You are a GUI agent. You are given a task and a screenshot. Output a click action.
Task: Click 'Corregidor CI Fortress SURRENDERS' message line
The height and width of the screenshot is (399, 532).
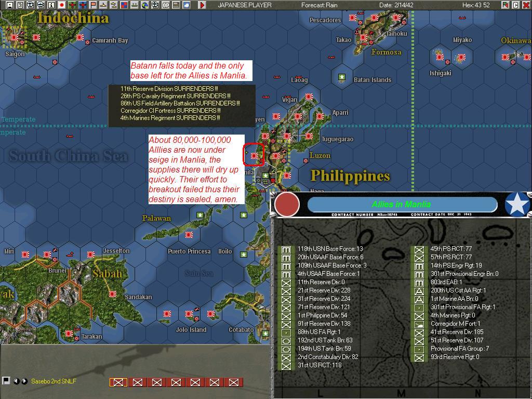pyautogui.click(x=170, y=111)
